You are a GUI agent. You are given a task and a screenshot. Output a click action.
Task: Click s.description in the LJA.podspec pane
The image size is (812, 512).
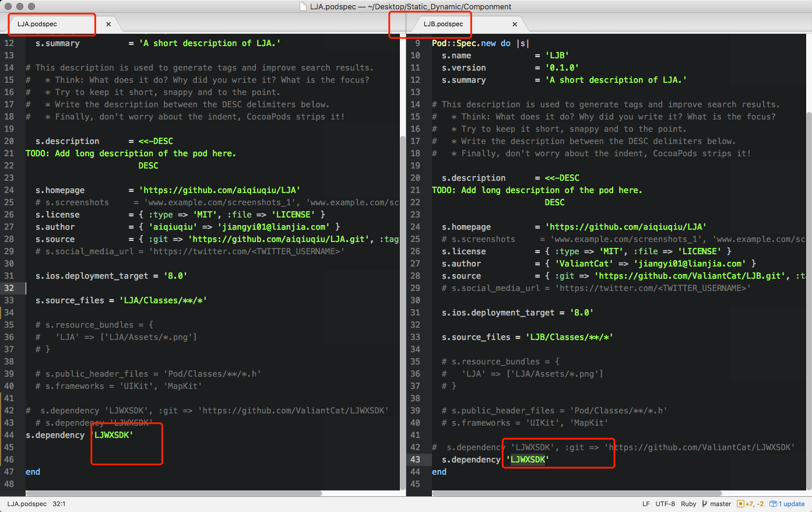click(68, 141)
